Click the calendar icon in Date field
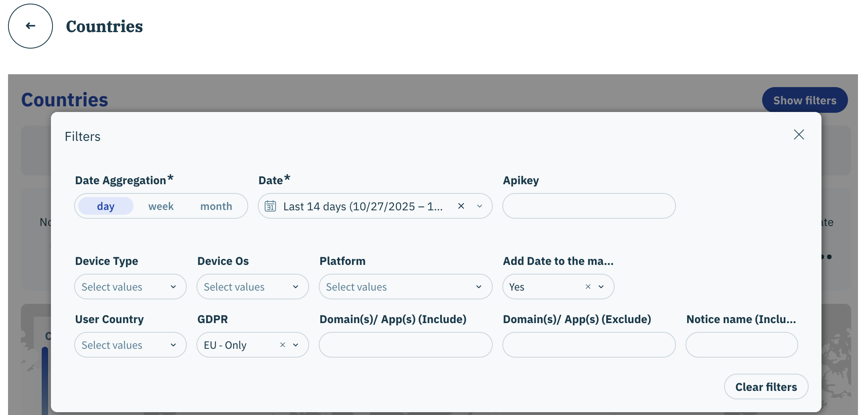 (x=270, y=206)
